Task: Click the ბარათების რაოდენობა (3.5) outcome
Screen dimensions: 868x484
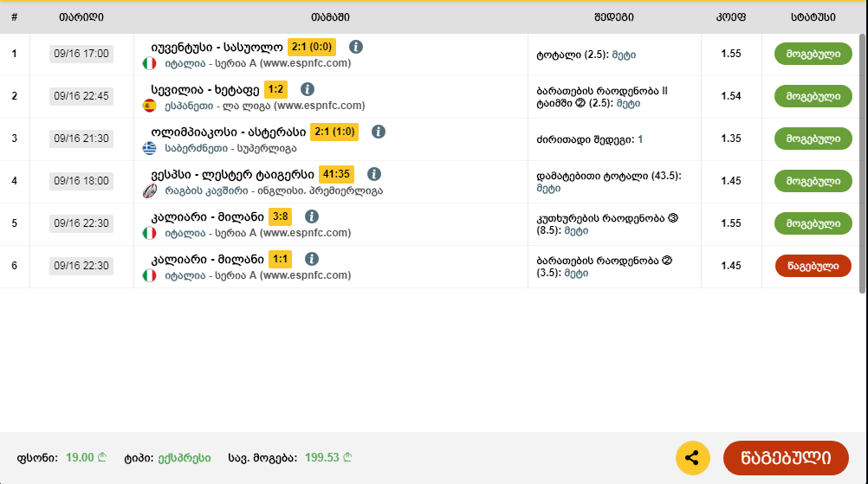Action: tap(605, 267)
